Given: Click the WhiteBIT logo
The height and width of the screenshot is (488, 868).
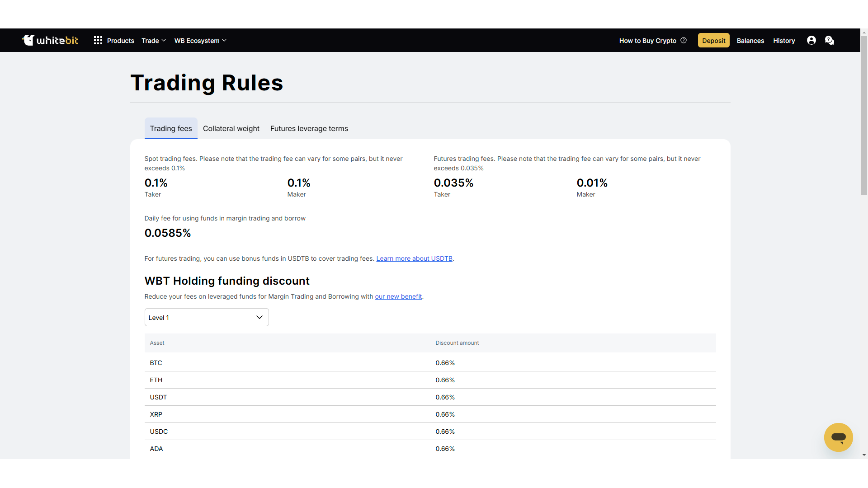Looking at the screenshot, I should coord(50,40).
